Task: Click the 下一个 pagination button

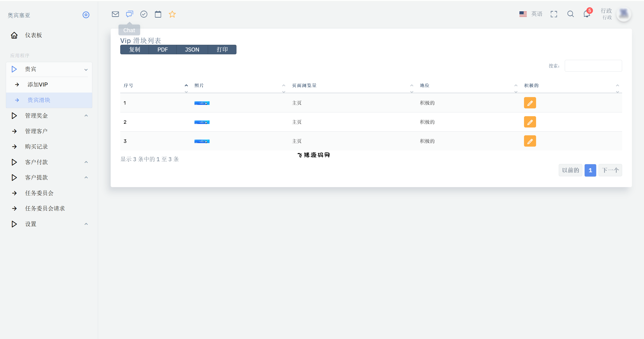Action: click(610, 170)
